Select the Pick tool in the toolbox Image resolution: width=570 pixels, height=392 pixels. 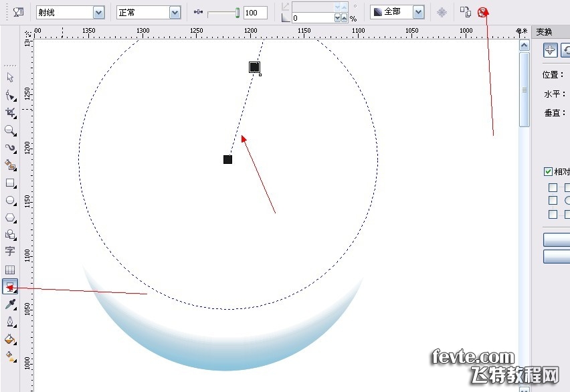tap(10, 78)
